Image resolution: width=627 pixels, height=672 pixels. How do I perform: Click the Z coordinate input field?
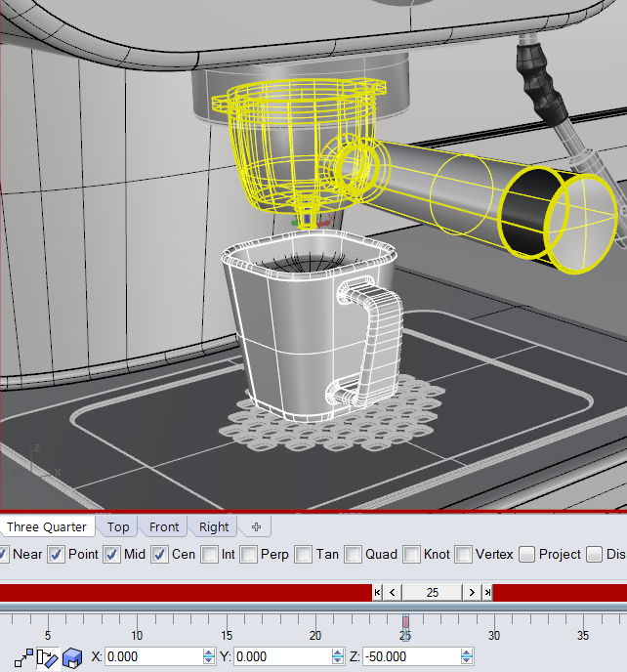(x=410, y=657)
